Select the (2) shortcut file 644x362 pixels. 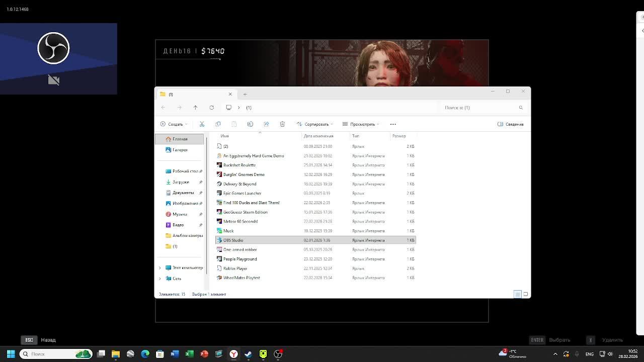click(x=315, y=146)
